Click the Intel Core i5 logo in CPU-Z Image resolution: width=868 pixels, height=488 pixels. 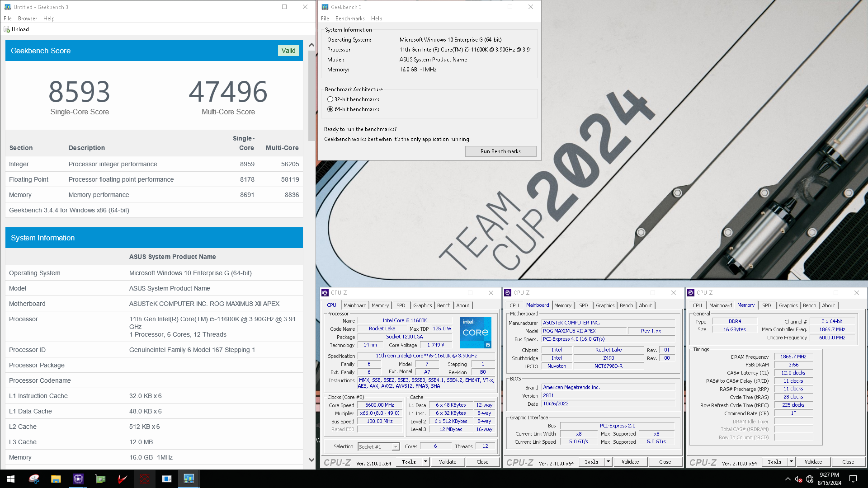476,333
